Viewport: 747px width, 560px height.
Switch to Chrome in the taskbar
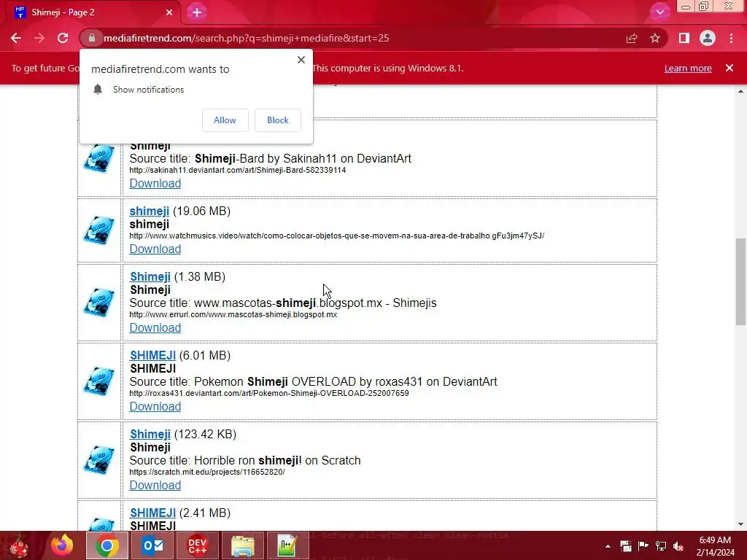coord(107,545)
